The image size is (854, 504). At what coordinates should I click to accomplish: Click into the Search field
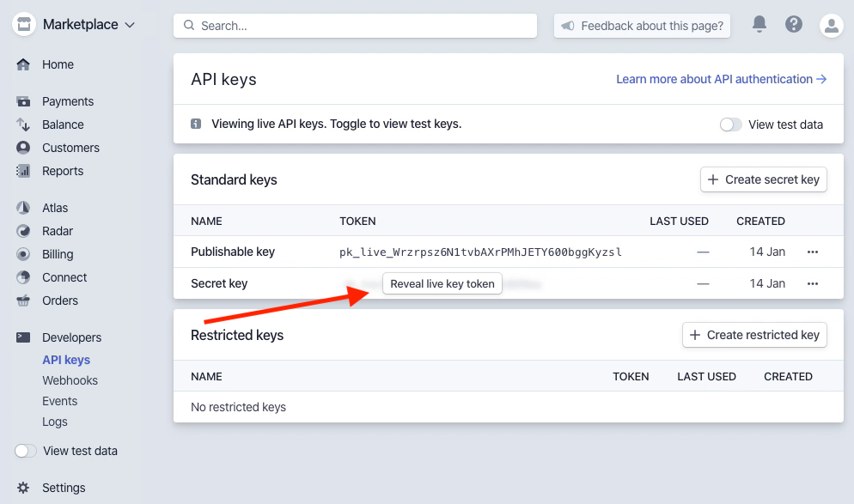(x=355, y=26)
